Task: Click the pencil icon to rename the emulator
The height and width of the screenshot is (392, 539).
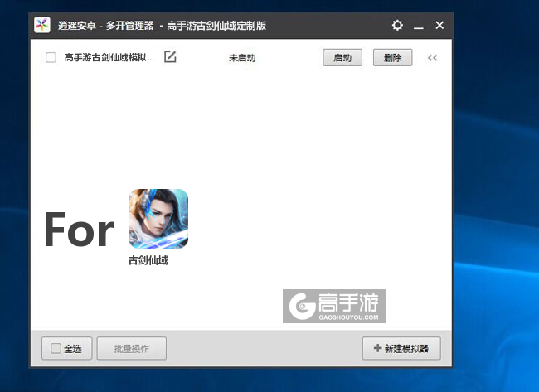Action: coord(170,56)
